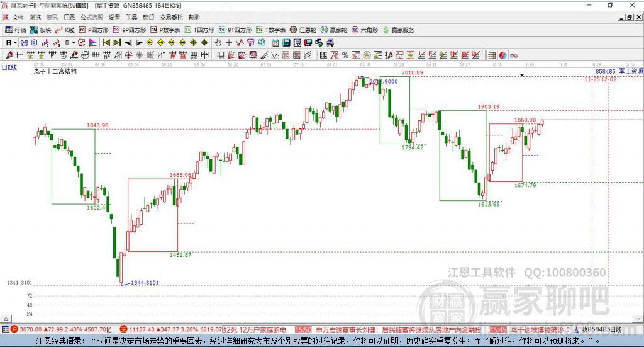This screenshot has width=644, height=347.
Task: Click the 收858485日线 status entry
Action: (x=598, y=330)
